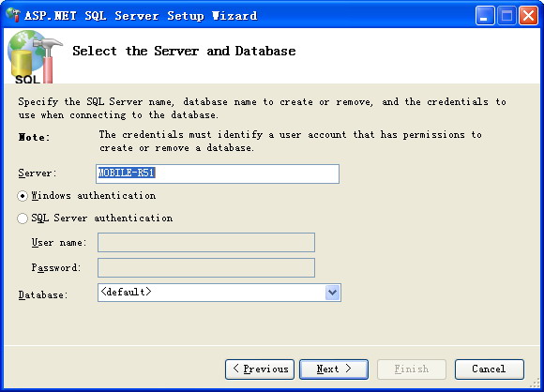544x392 pixels.
Task: Click the Server name text field
Action: tap(218, 173)
